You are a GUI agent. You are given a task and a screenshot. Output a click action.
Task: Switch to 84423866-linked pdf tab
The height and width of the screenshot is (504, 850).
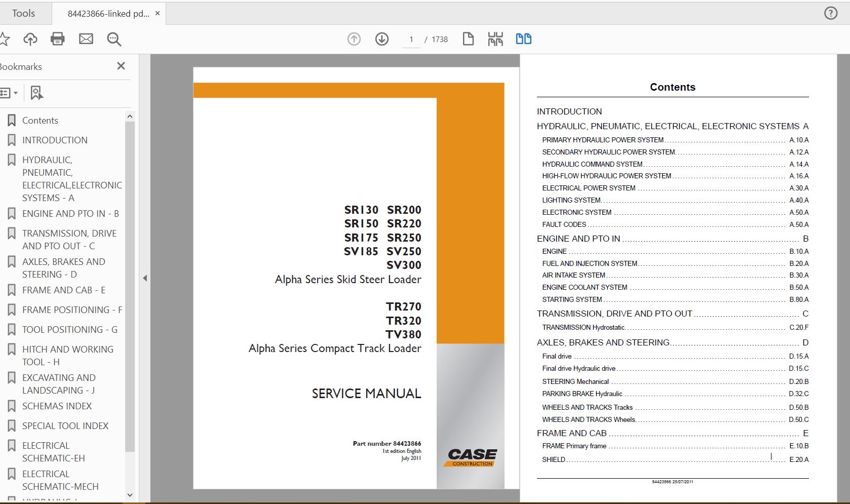(x=108, y=14)
